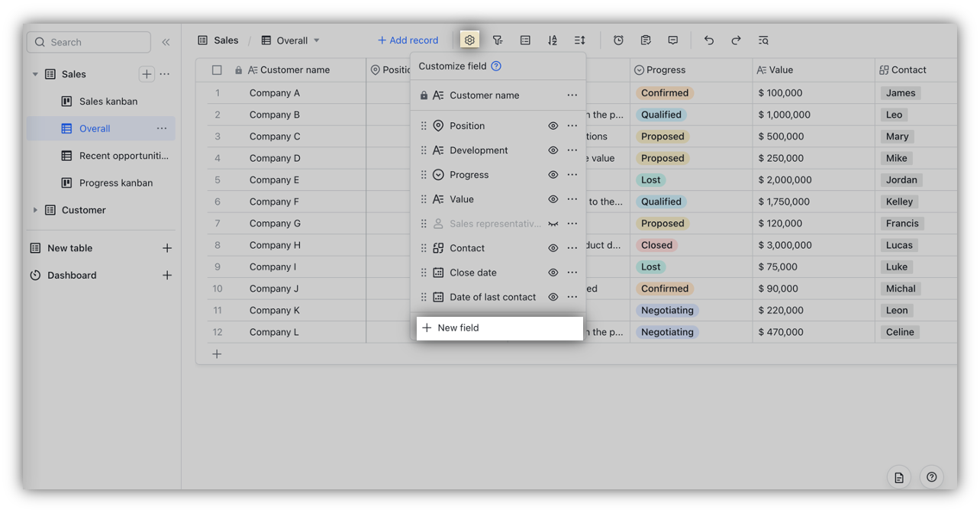Click the drag handle of the Contact field
980x513 pixels.
point(424,248)
